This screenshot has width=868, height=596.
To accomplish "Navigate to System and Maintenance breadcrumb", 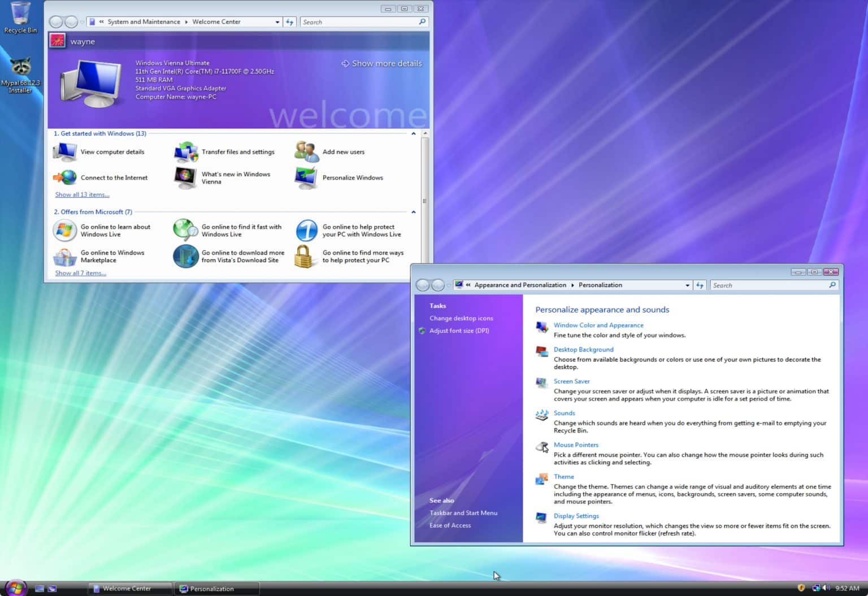I will pyautogui.click(x=144, y=21).
